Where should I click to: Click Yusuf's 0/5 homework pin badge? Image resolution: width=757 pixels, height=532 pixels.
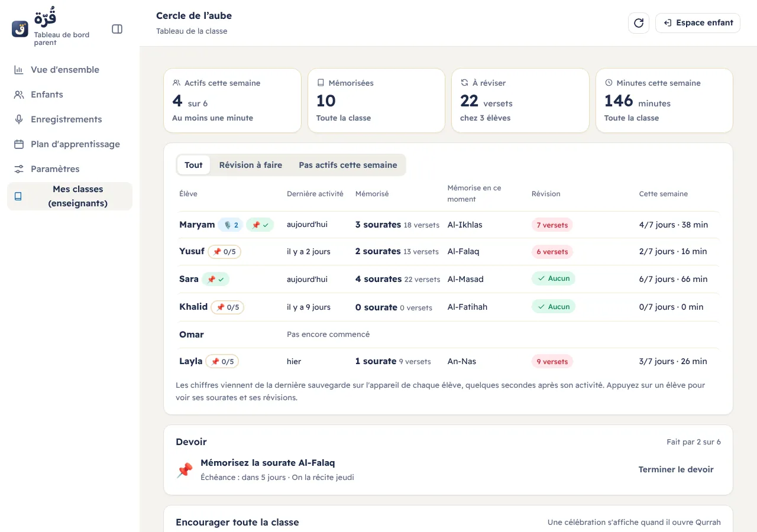(224, 252)
